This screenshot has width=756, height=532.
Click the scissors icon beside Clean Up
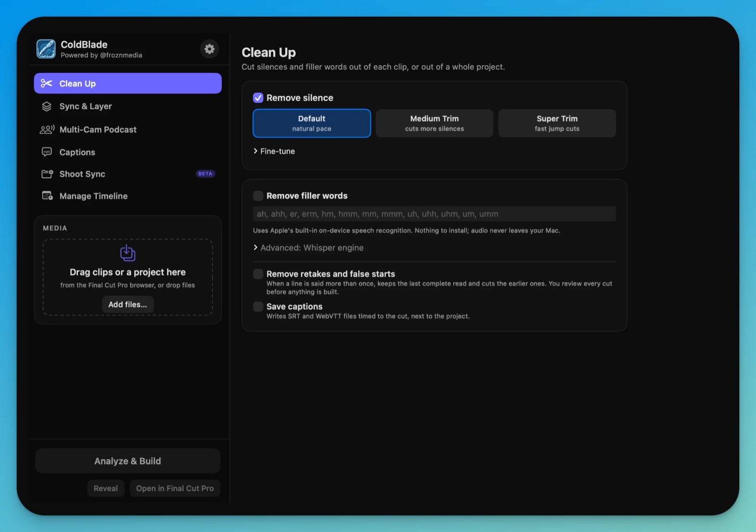[46, 84]
